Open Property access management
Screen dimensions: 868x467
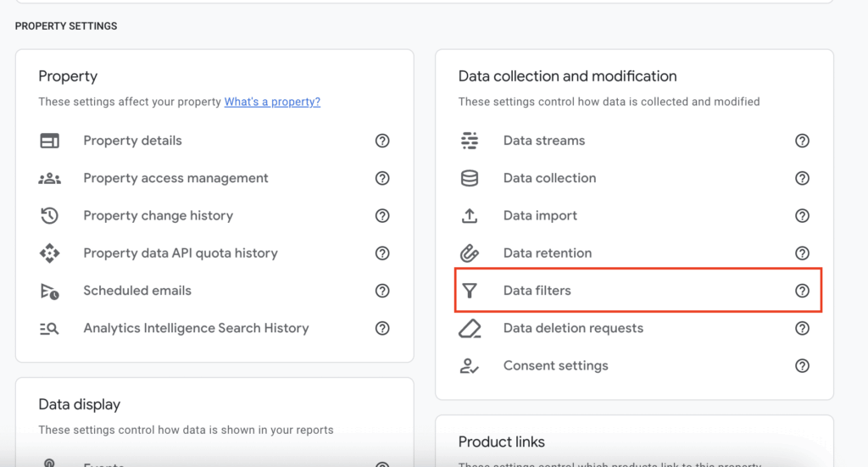[x=175, y=178]
